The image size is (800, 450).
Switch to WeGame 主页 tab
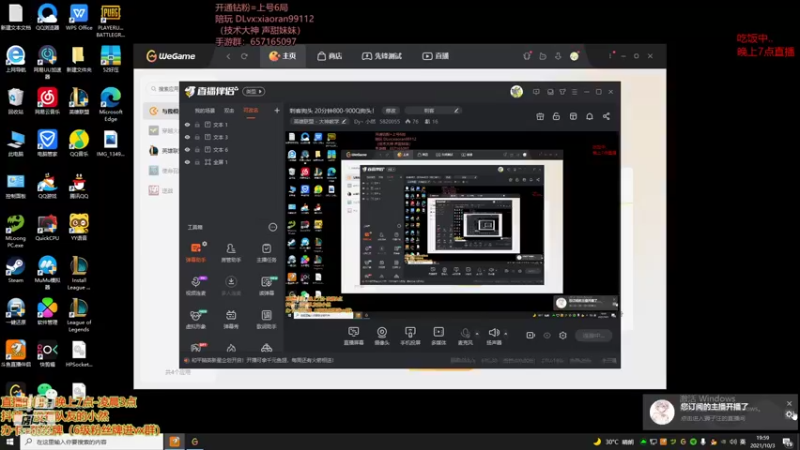[283, 56]
